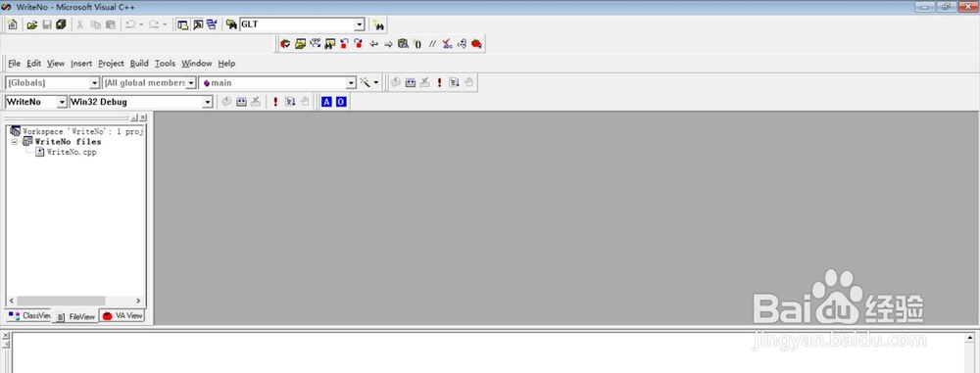Collapse the WriteNo files tree node
980x373 pixels.
[15, 142]
